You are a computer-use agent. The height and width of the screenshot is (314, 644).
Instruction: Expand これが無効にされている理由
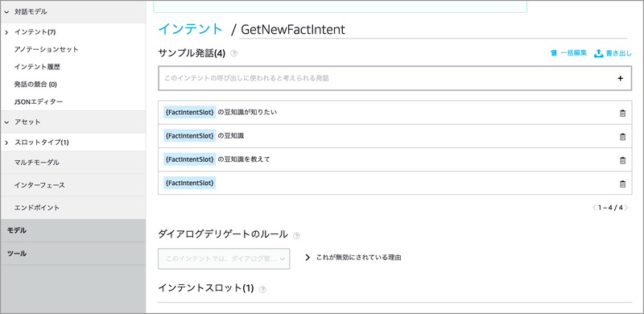[x=353, y=258]
